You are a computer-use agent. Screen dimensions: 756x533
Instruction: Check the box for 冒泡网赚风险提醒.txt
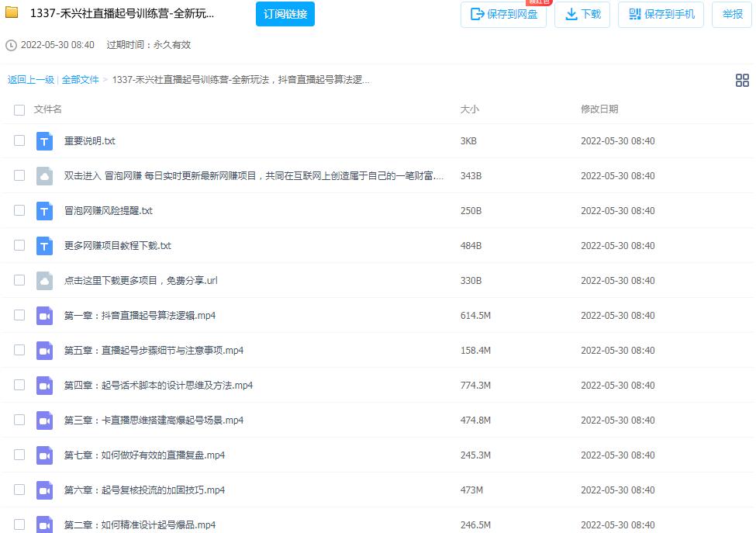tap(19, 210)
